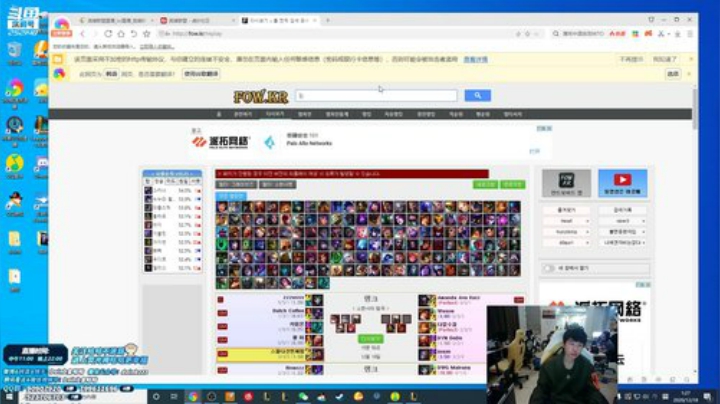Open the green WeChat icon on the taskbar

(303, 397)
